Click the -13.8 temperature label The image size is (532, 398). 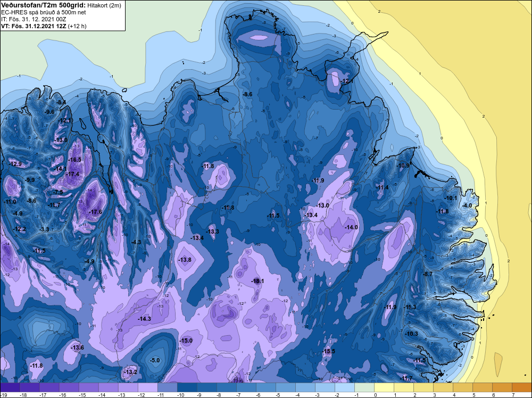185,260
